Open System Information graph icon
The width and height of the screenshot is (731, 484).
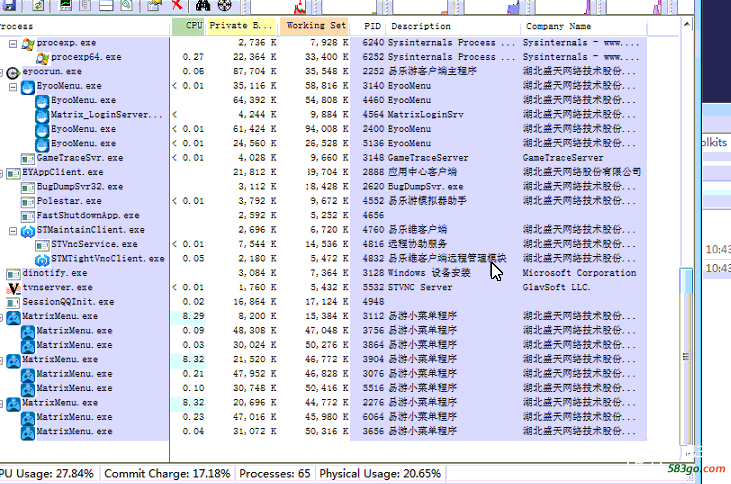(x=66, y=5)
